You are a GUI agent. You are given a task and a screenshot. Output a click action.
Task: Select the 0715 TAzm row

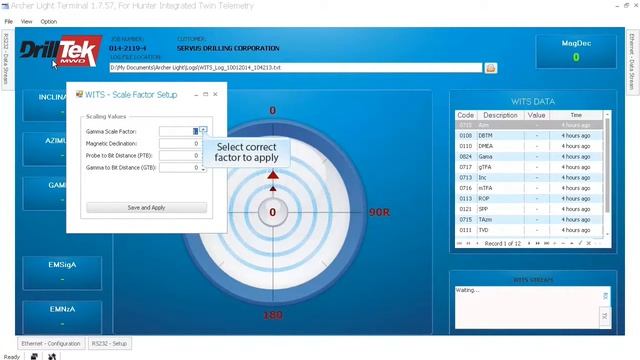(529, 220)
